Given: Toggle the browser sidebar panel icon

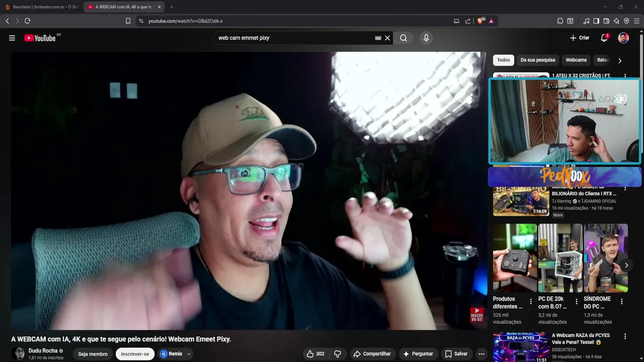Looking at the screenshot, I should pyautogui.click(x=596, y=21).
